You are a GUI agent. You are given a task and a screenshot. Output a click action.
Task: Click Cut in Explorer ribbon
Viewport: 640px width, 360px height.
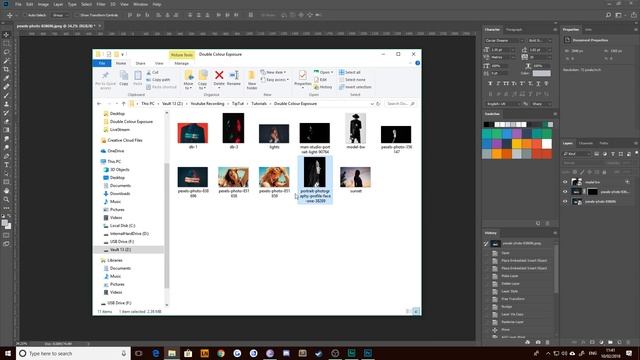[x=152, y=72]
